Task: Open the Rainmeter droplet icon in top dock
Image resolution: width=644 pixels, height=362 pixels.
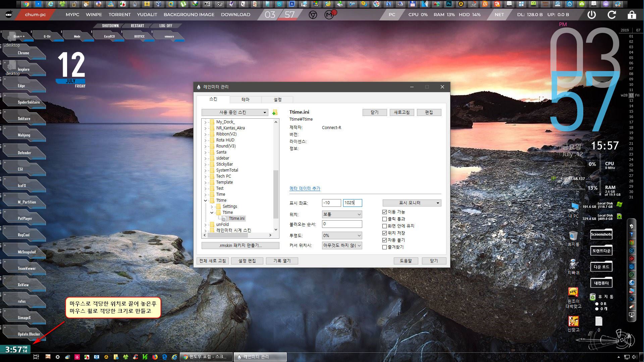Action: coord(135,4)
